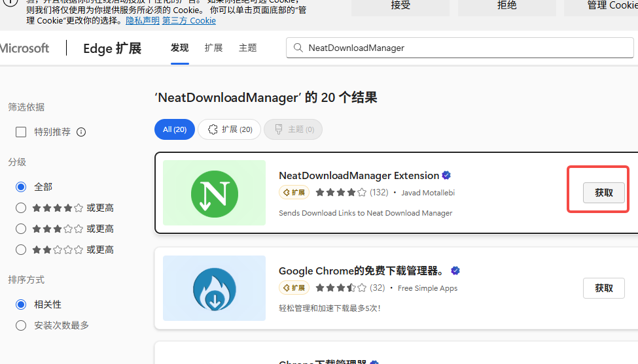Select the 扩展 (20) filter pill
Image resolution: width=638 pixels, height=364 pixels.
tap(230, 129)
